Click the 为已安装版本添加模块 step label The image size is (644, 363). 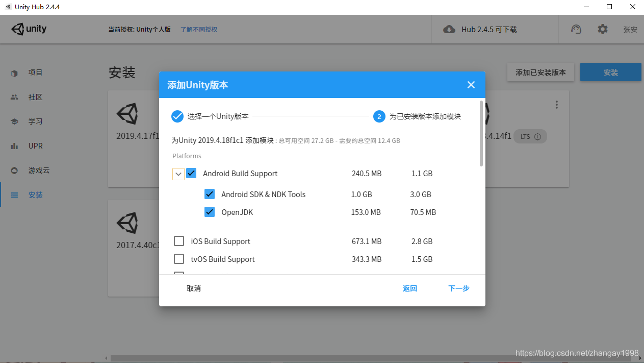[425, 116]
